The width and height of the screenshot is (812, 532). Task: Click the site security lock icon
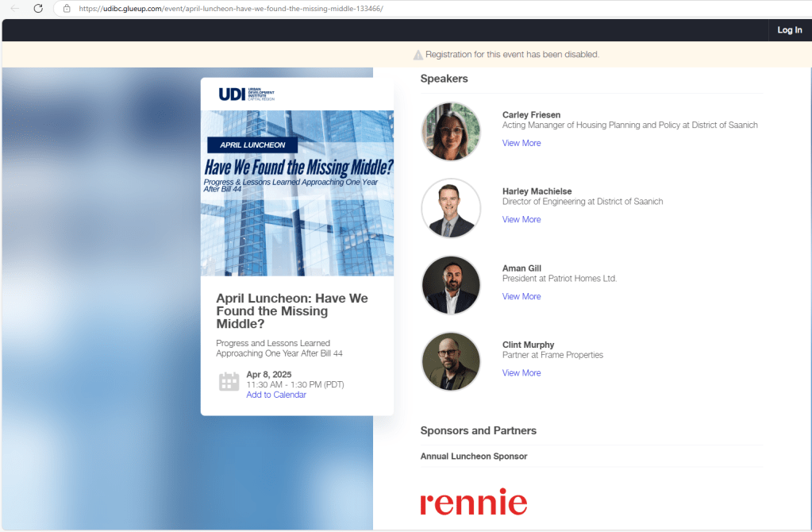point(67,8)
